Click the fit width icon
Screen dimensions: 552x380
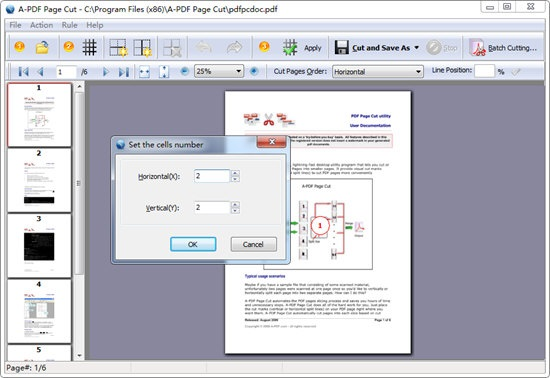coord(144,72)
